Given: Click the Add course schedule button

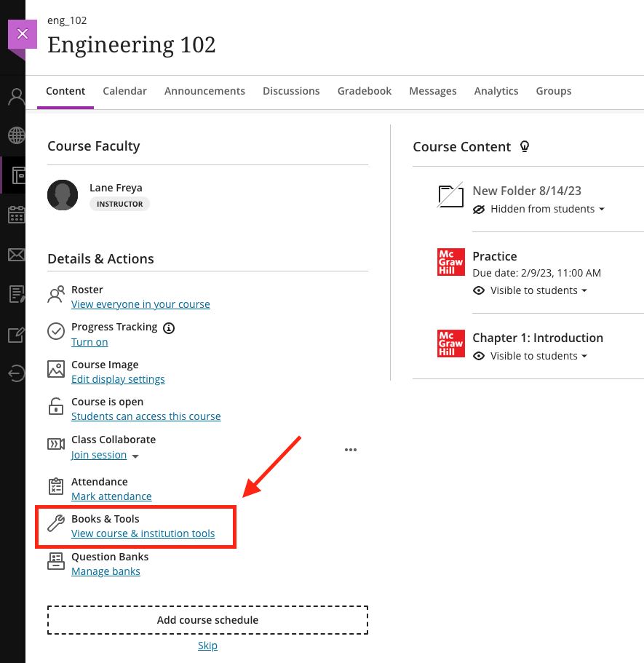Looking at the screenshot, I should pos(207,620).
